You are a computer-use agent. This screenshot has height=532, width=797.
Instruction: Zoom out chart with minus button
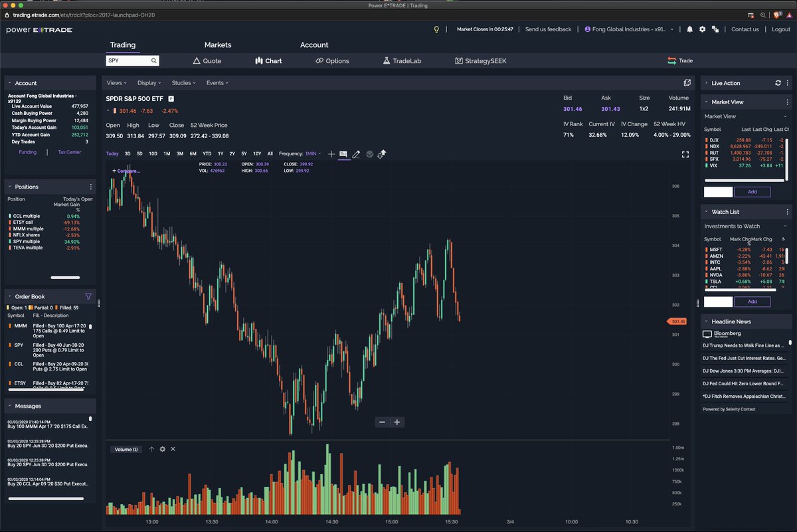coord(382,422)
